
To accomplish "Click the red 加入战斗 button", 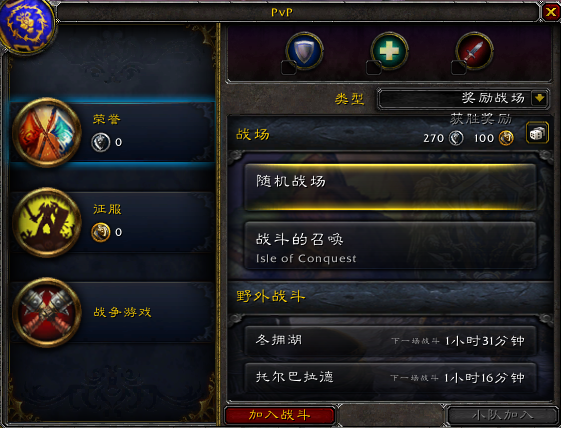I will point(280,415).
